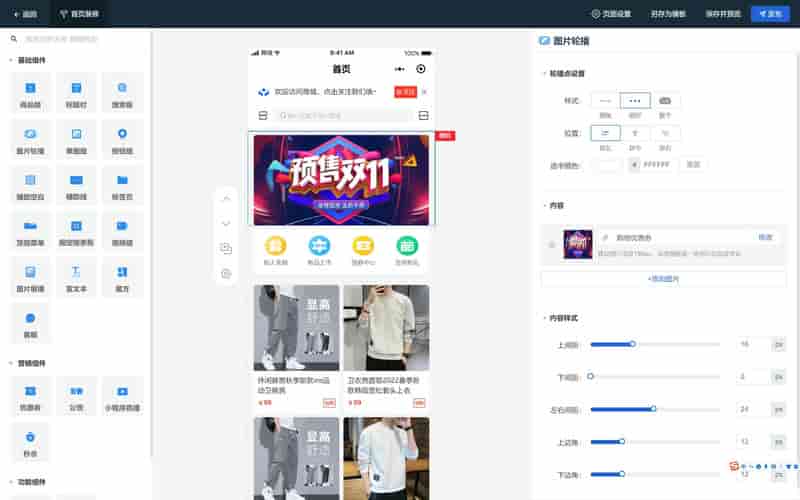800x500 pixels.
Task: Add the 单图组 single image component
Action: pos(76,140)
